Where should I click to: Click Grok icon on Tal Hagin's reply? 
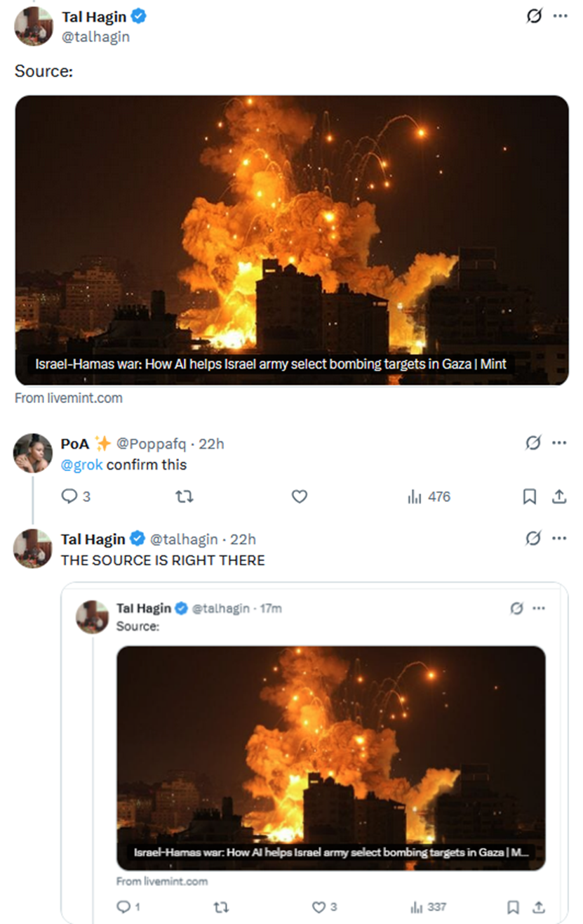533,539
